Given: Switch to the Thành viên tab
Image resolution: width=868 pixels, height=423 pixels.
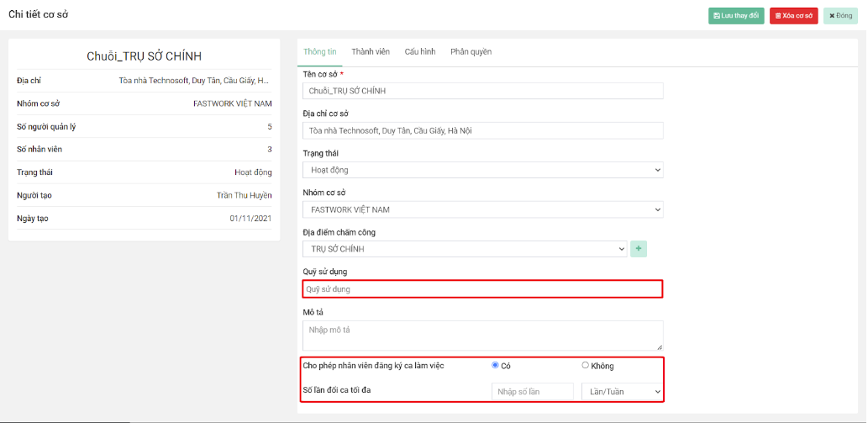Looking at the screenshot, I should tap(371, 52).
